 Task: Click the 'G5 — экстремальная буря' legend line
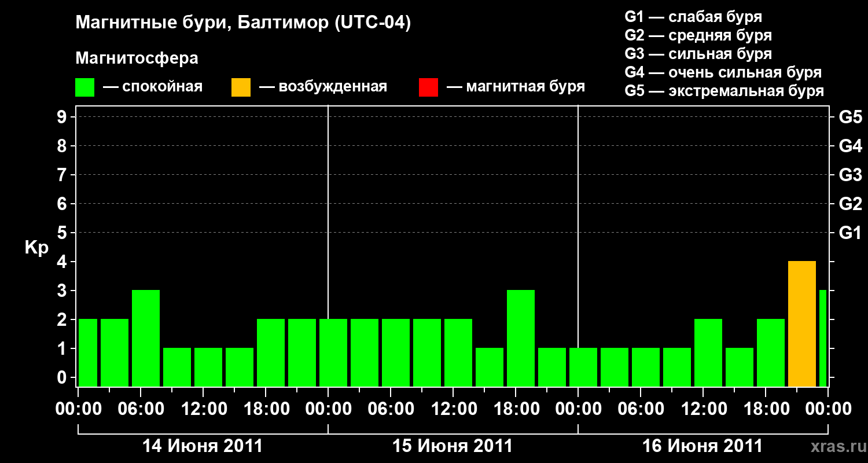(x=724, y=91)
